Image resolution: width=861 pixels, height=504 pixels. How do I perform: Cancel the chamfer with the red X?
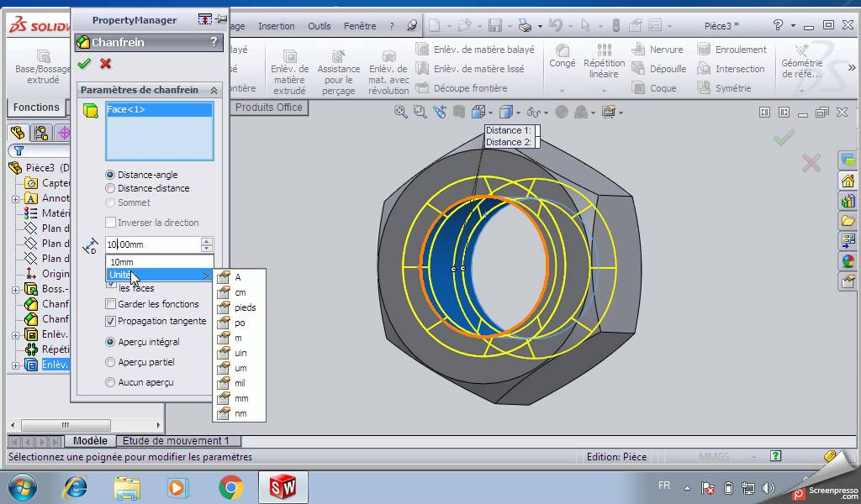(105, 64)
